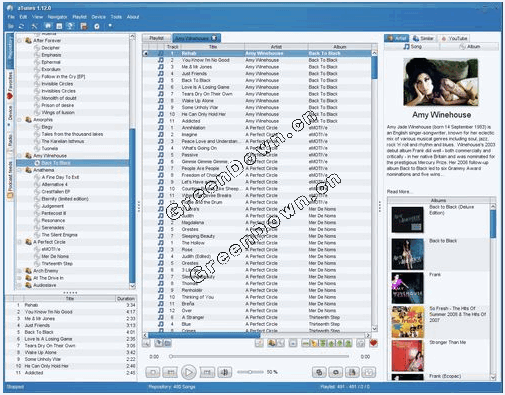Screen dimensions: 505x395
Task: Click the song progress seek bar
Action: click(x=259, y=356)
